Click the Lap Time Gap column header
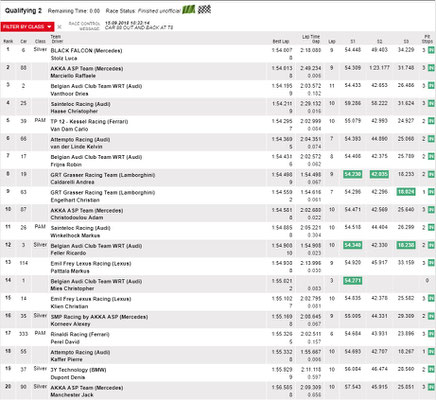 (311, 39)
